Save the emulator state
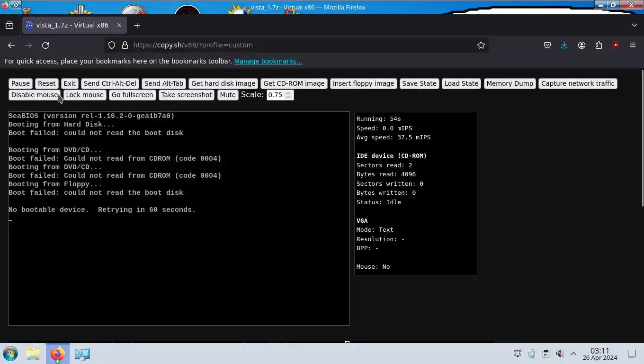The image size is (644, 364). point(419,83)
